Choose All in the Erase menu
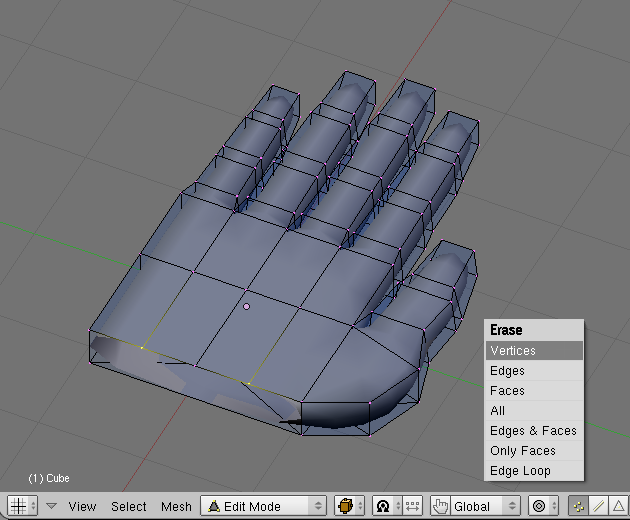Screen dimensions: 630x520 pos(534,411)
